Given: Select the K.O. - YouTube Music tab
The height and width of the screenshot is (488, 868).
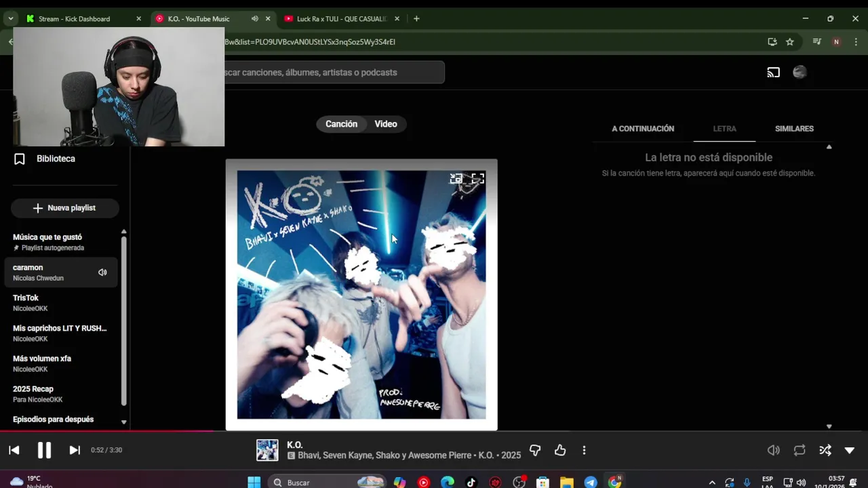Looking at the screenshot, I should pos(199,19).
